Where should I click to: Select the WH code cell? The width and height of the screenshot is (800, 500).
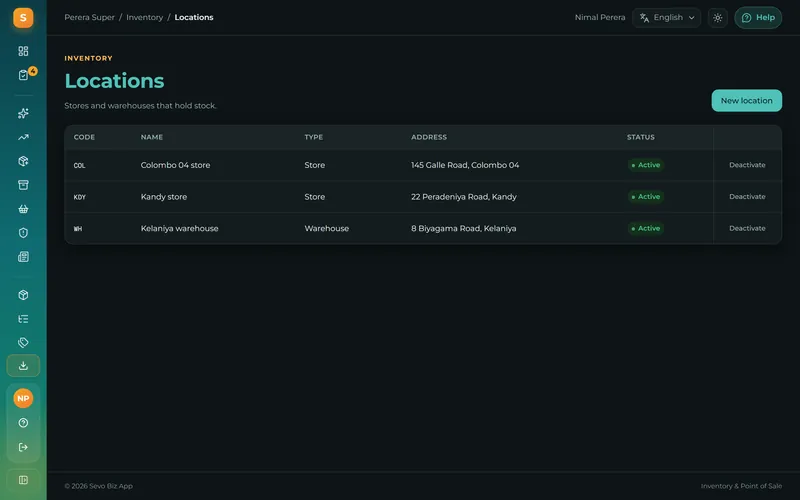point(78,229)
